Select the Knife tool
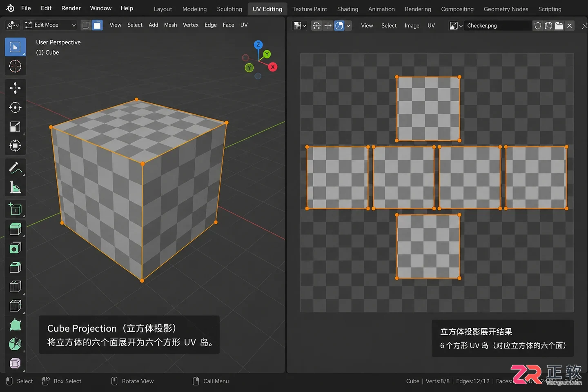The width and height of the screenshot is (588, 392). (x=15, y=306)
